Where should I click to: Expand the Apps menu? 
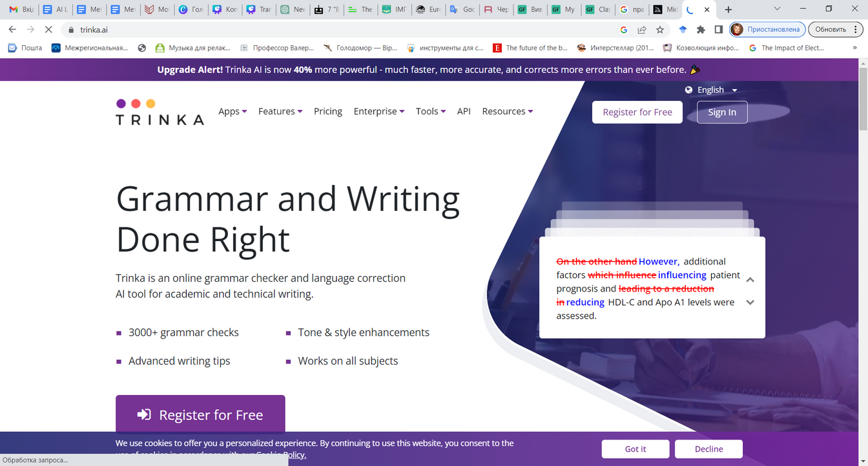click(232, 111)
